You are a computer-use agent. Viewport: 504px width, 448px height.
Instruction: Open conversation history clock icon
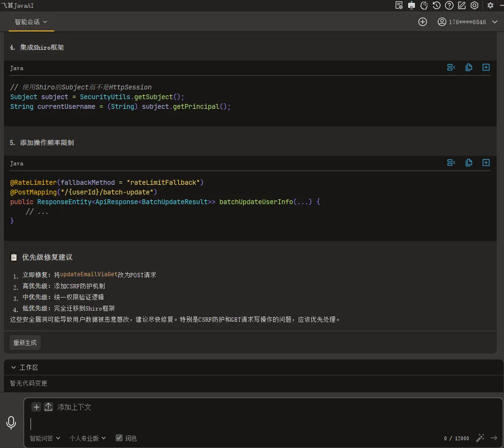pyautogui.click(x=437, y=5)
